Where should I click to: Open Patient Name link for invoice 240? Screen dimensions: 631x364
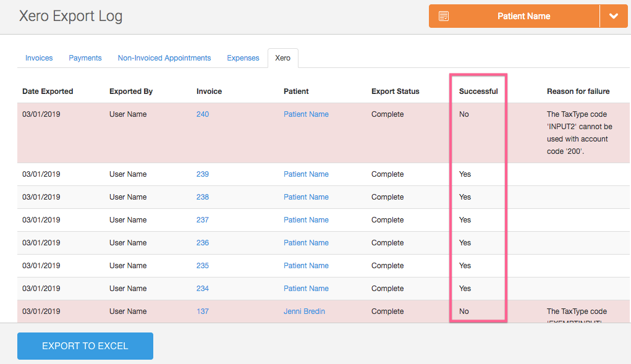(306, 114)
